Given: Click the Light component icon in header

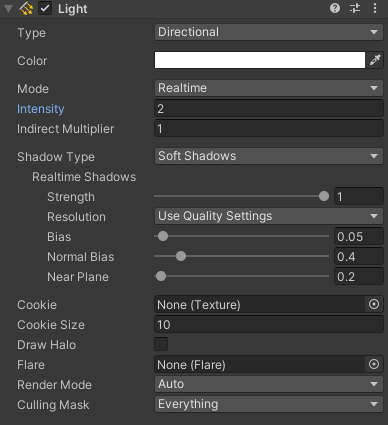Looking at the screenshot, I should pos(26,9).
